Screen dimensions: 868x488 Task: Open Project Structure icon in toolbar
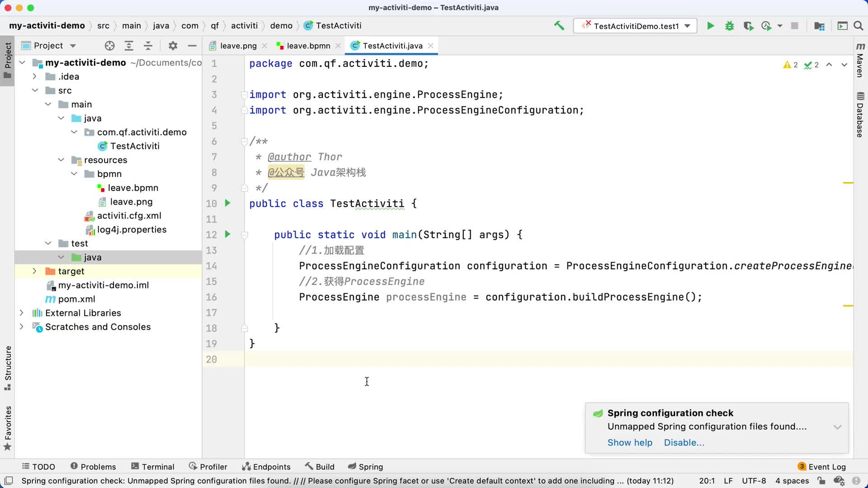tap(819, 26)
